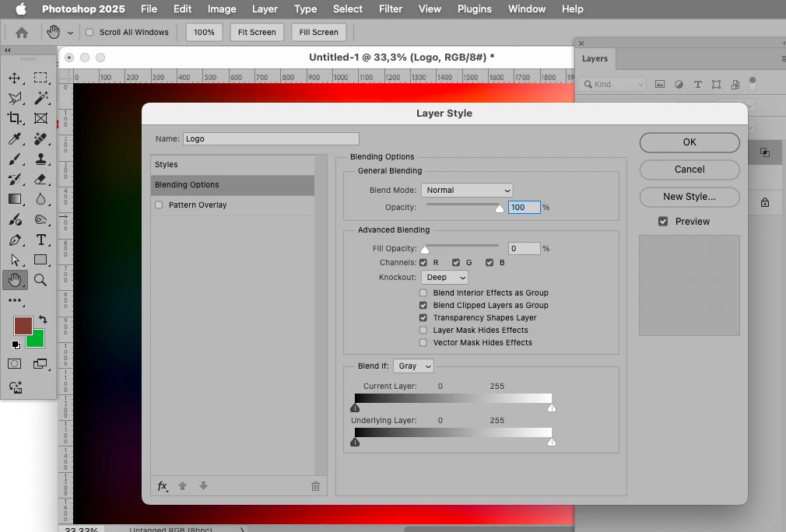The width and height of the screenshot is (786, 532).
Task: Select the Eyedropper tool
Action: (x=15, y=138)
